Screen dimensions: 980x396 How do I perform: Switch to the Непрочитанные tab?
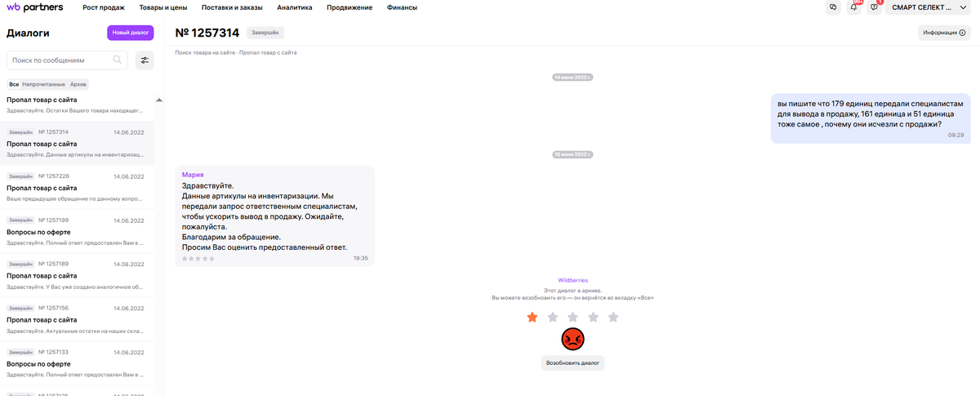(x=43, y=84)
